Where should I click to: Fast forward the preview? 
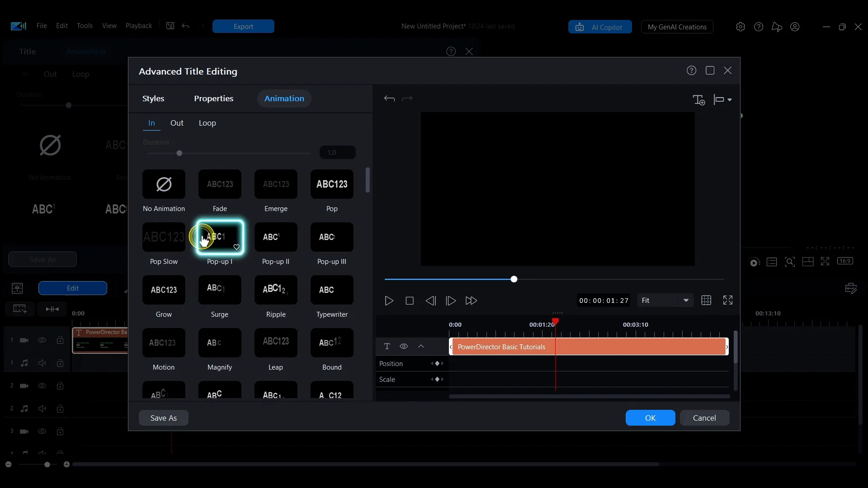coord(471,300)
